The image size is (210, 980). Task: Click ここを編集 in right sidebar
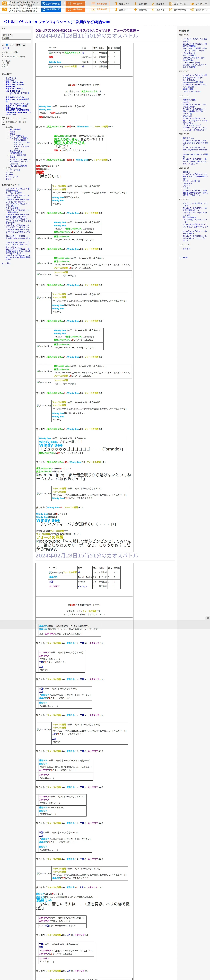pyautogui.click(x=183, y=258)
